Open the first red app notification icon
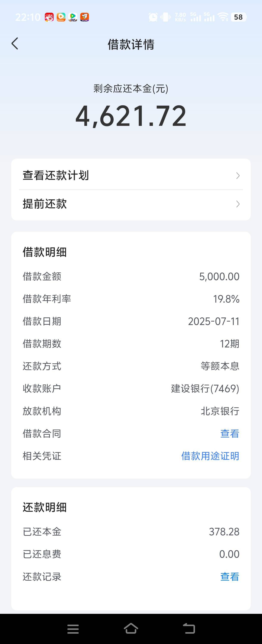The width and height of the screenshot is (262, 644). (x=49, y=17)
